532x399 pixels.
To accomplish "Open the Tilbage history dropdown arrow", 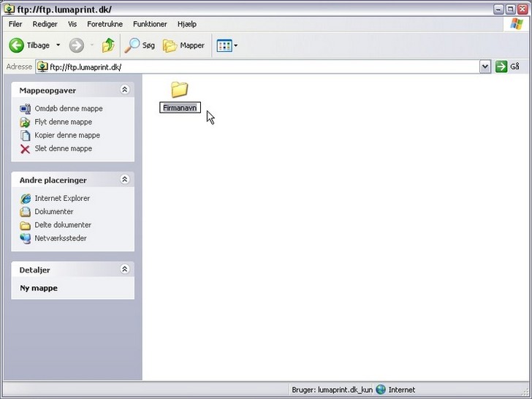I will click(x=58, y=45).
